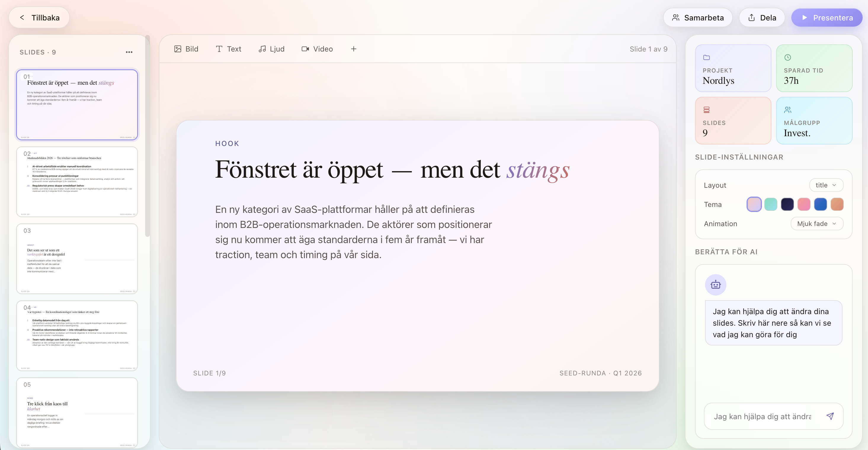Click the stack icon in Slides card

click(x=707, y=110)
